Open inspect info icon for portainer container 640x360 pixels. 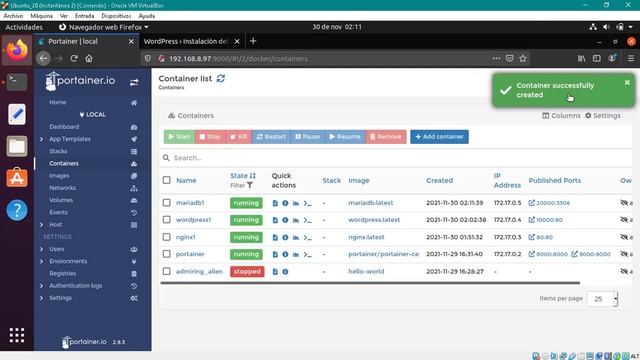[x=285, y=254]
